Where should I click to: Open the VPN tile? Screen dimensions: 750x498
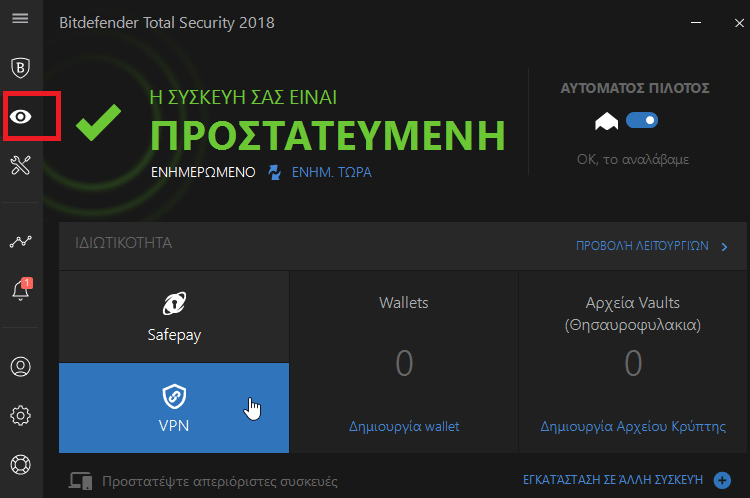pyautogui.click(x=174, y=408)
